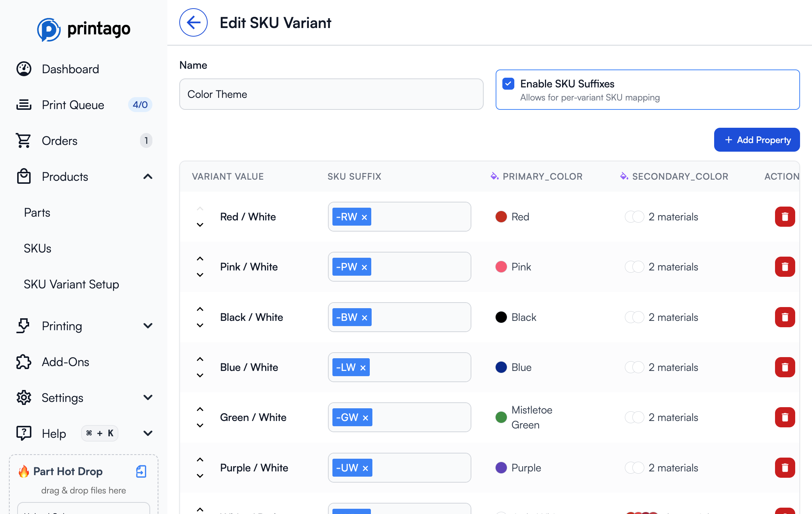Open the Dashboard from the sidebar
This screenshot has width=812, height=514.
[70, 69]
